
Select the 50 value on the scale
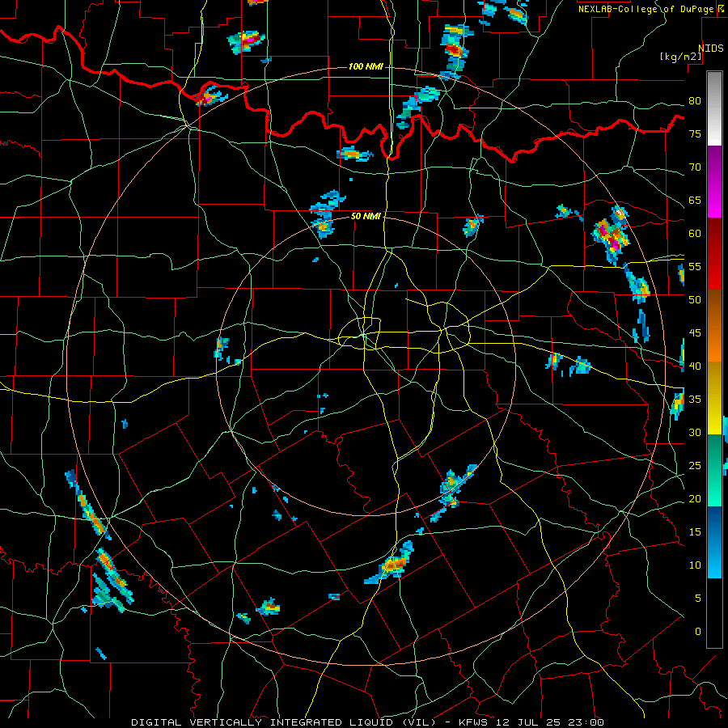[695, 299]
